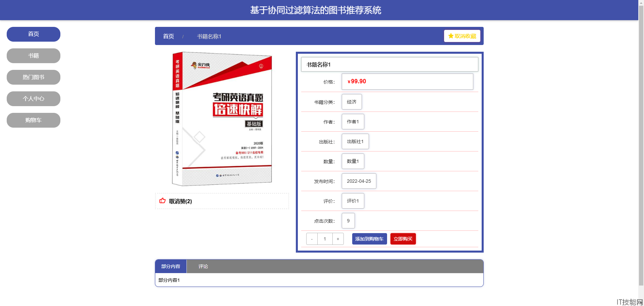
Task: Click the site title 基于协同过滤算法的图书推荐系统
Action: click(316, 10)
